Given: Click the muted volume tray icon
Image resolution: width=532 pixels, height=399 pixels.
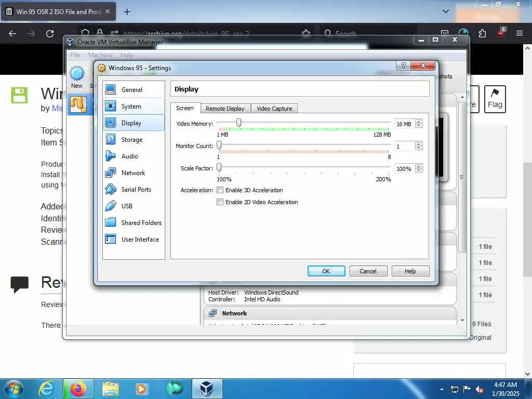Looking at the screenshot, I should [x=480, y=390].
